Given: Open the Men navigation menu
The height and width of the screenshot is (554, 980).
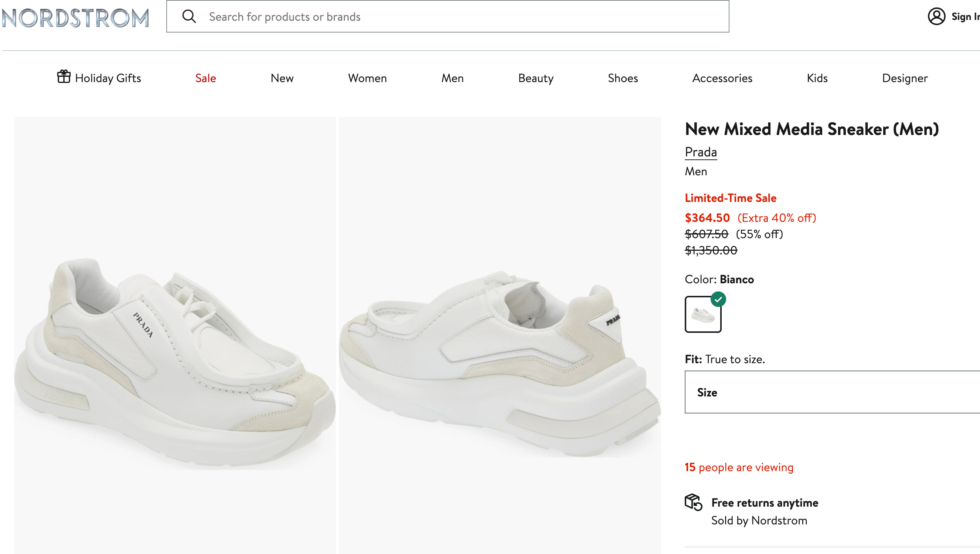Looking at the screenshot, I should point(452,78).
